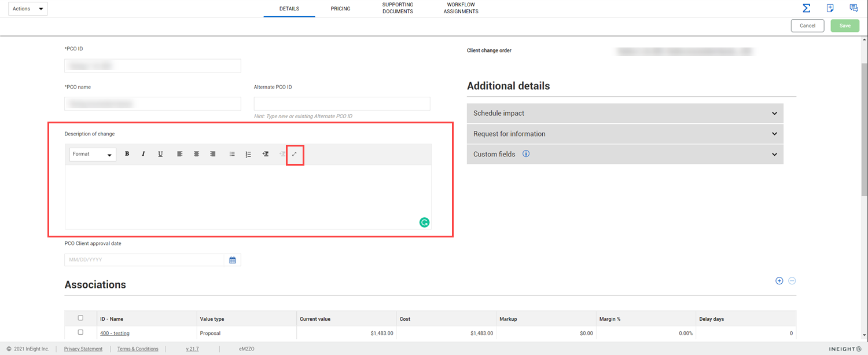Open the Format dropdown in editor

pyautogui.click(x=93, y=155)
